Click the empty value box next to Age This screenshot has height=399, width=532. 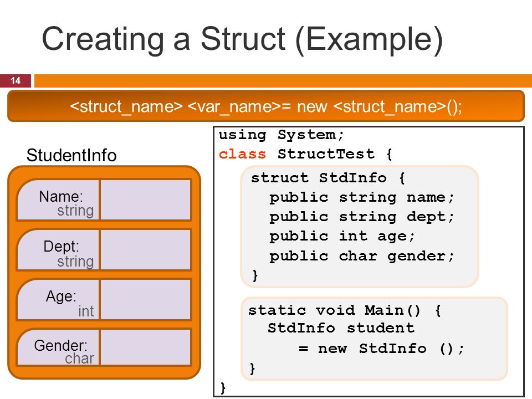click(x=146, y=300)
